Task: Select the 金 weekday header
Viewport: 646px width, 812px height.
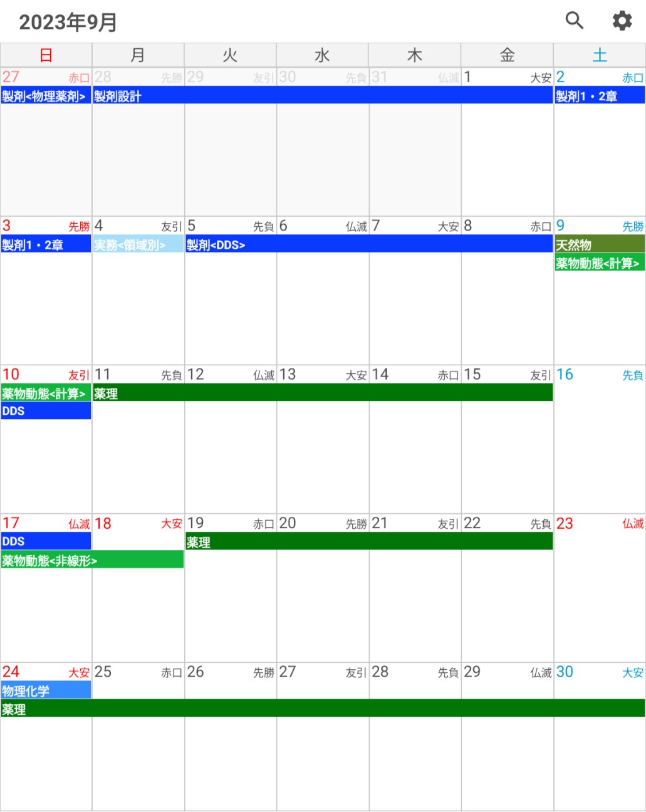Action: point(507,55)
